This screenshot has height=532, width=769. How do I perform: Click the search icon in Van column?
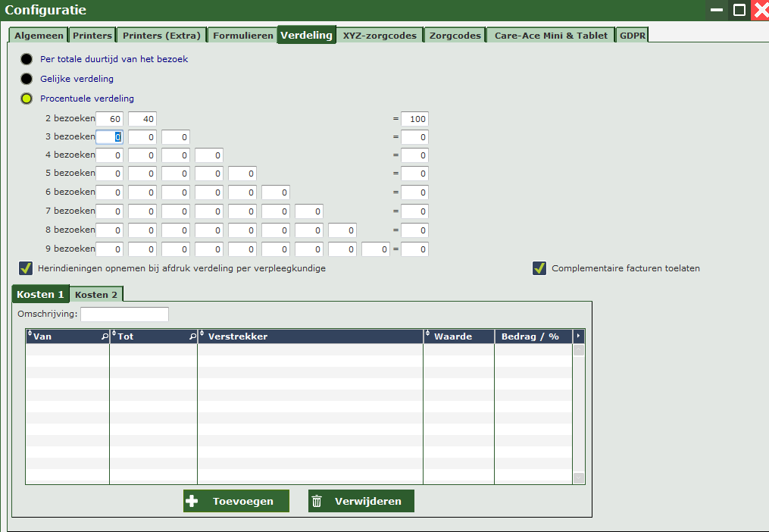105,336
